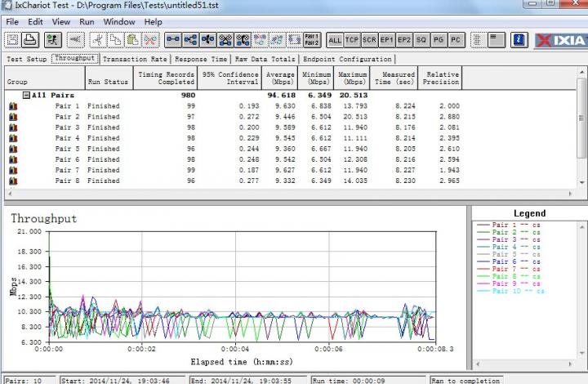Click the Group column header
Screen dimensions: 588x384
point(45,78)
